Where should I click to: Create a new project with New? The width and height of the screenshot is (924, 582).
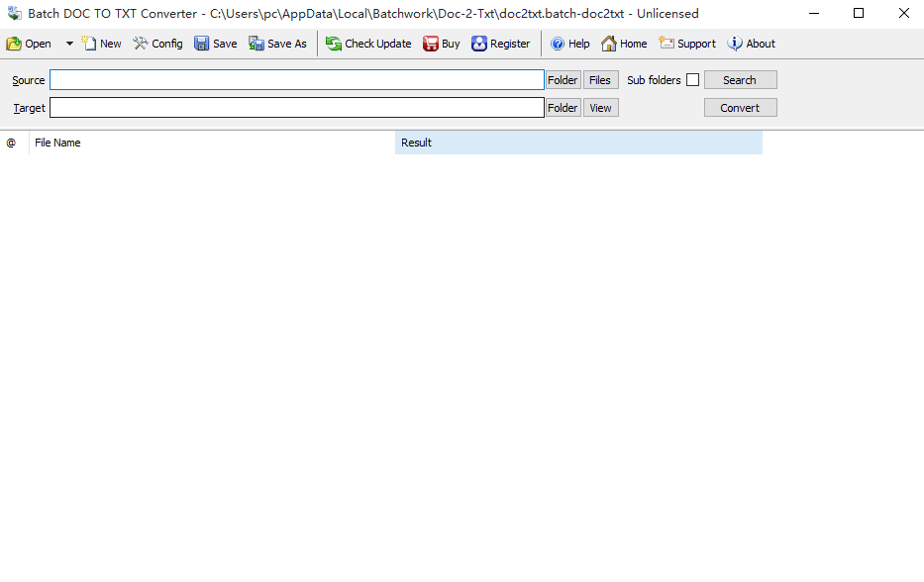101,44
